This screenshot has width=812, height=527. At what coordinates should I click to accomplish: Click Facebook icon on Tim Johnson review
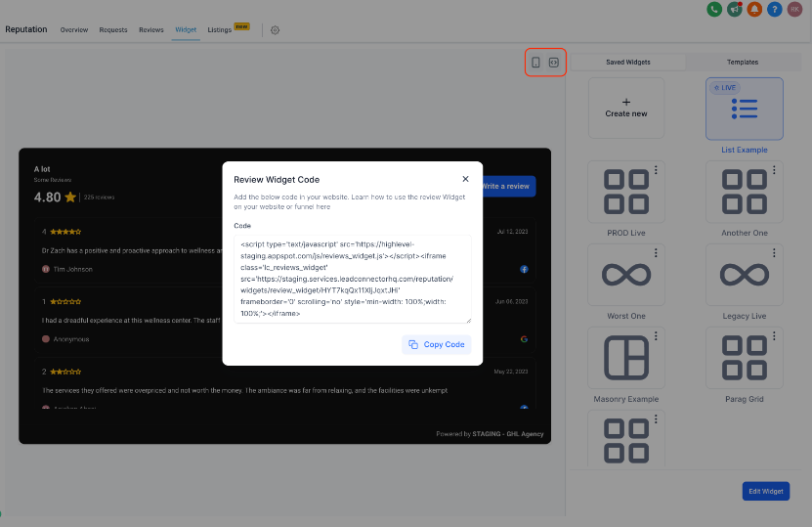tap(524, 269)
